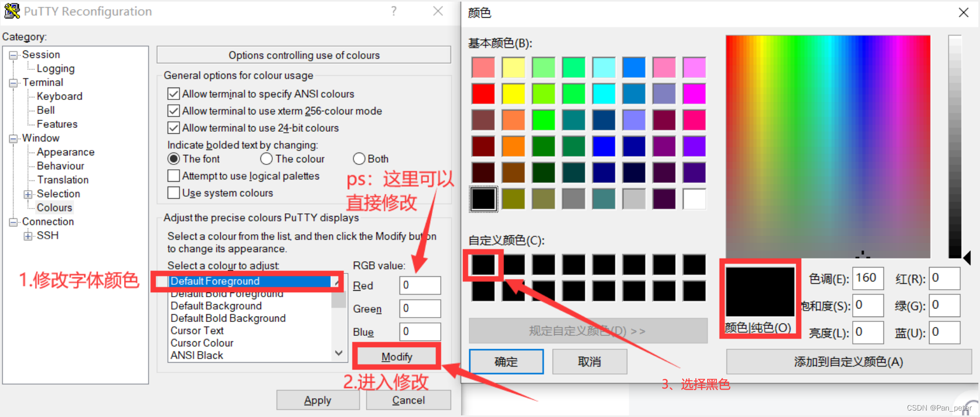This screenshot has width=980, height=417.
Task: Pick the cyan basic colour swatch
Action: pyautogui.click(x=604, y=94)
